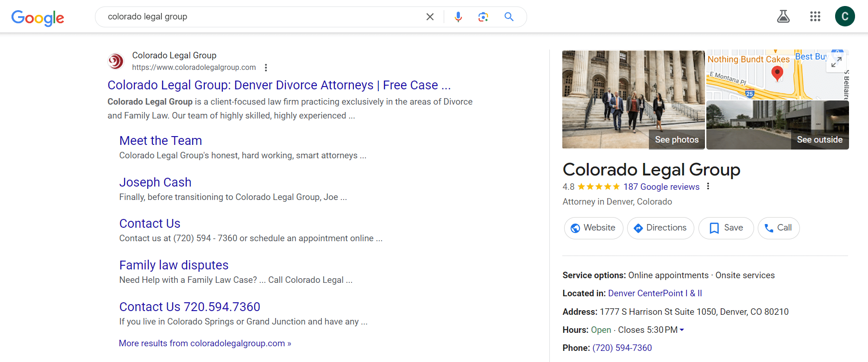Start voice search with microphone icon

coord(458,17)
